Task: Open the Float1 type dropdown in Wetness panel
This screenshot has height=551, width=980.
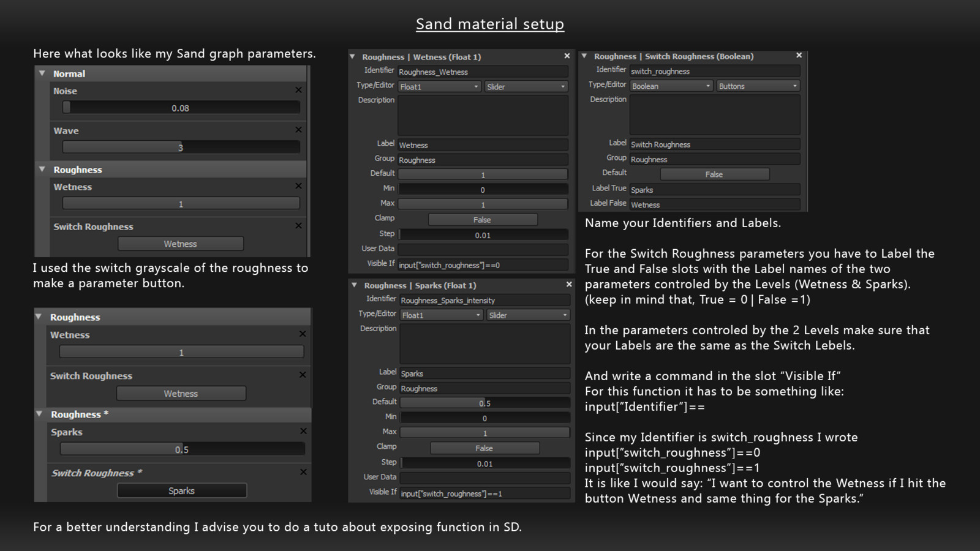Action: point(439,87)
